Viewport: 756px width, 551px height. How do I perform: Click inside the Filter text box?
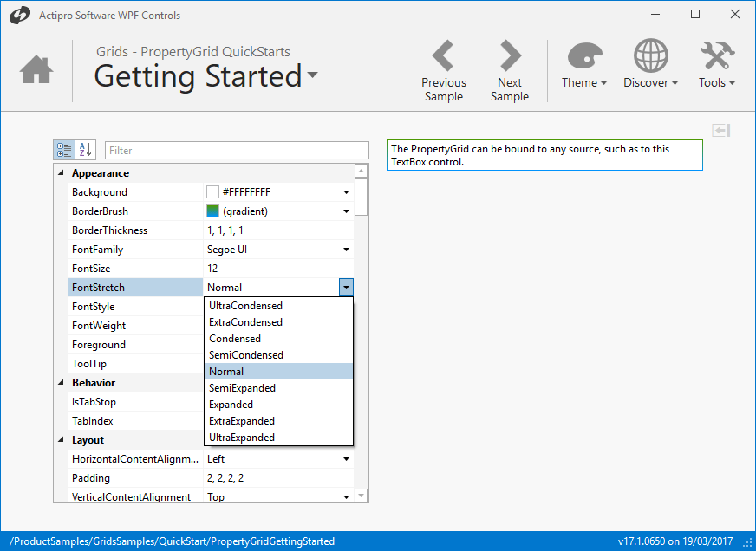234,149
